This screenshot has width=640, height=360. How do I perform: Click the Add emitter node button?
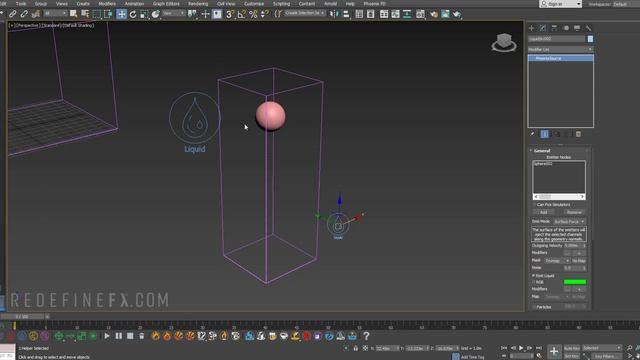click(543, 212)
